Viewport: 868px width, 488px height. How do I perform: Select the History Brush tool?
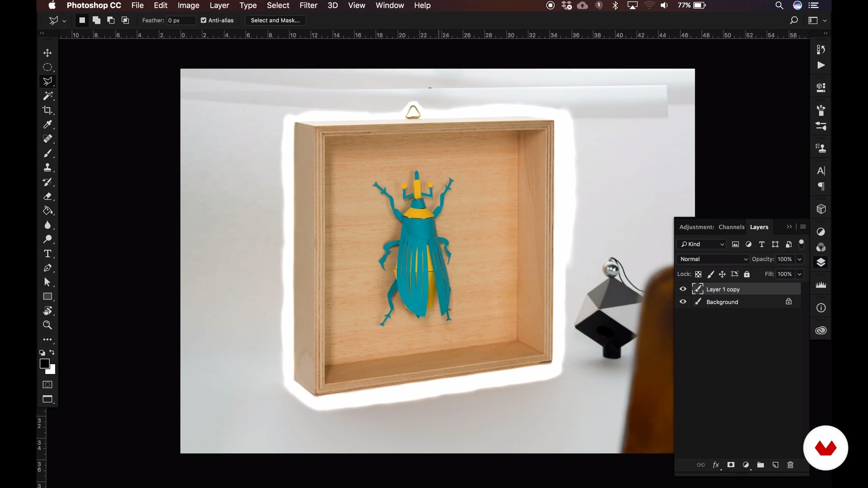[x=47, y=182]
